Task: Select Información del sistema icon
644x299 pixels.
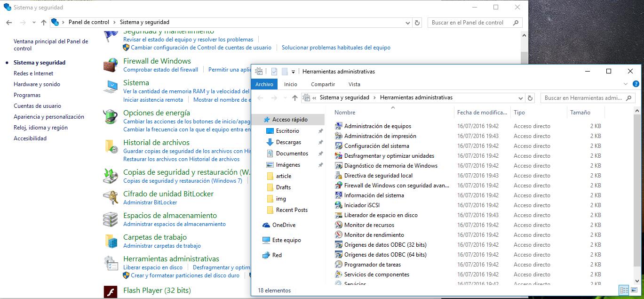Action: pos(338,195)
